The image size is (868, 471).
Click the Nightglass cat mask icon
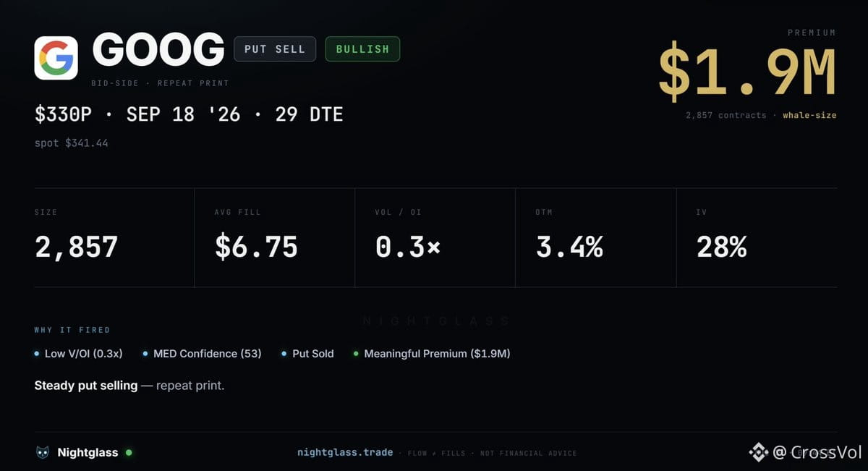coord(43,453)
